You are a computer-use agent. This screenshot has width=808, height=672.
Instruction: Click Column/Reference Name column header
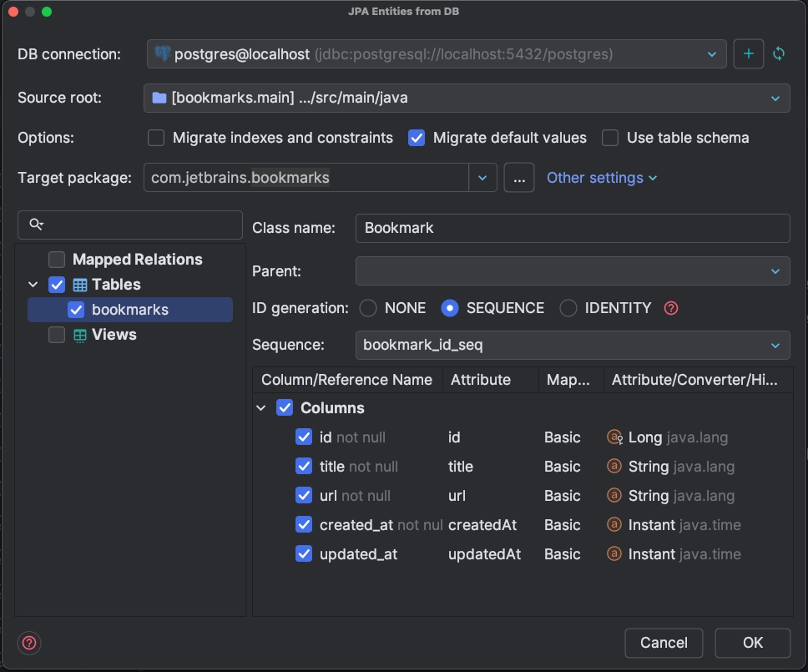tap(346, 380)
